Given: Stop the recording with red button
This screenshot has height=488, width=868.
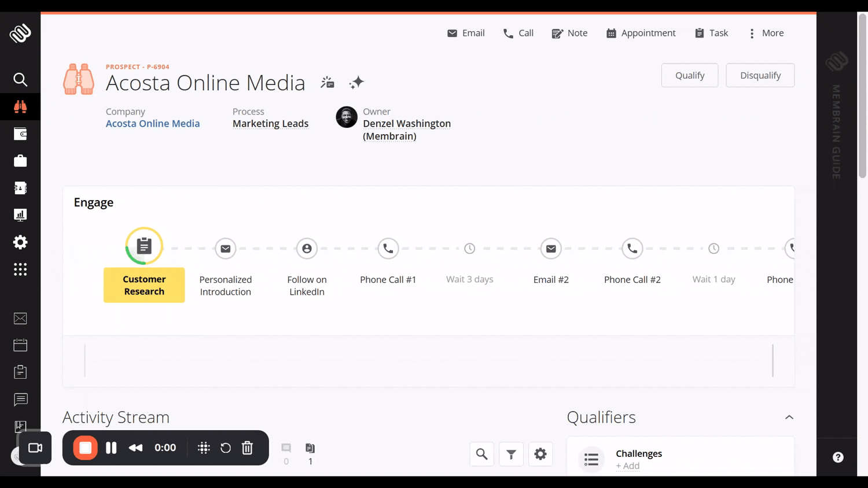Looking at the screenshot, I should point(85,448).
